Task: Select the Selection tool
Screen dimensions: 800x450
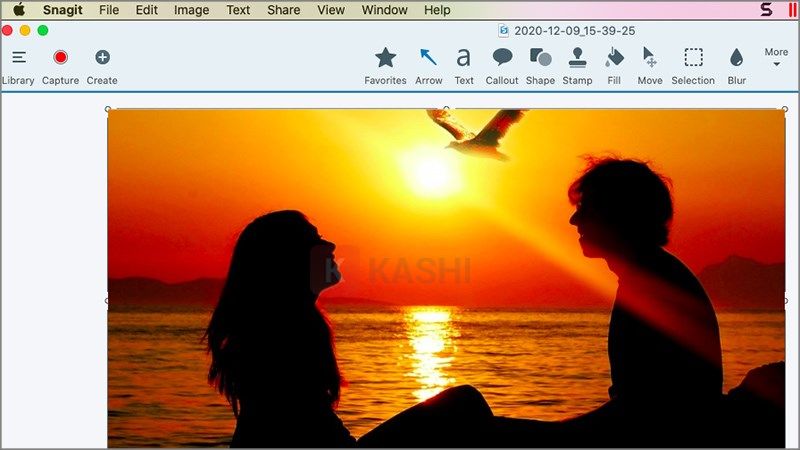Action: click(693, 66)
